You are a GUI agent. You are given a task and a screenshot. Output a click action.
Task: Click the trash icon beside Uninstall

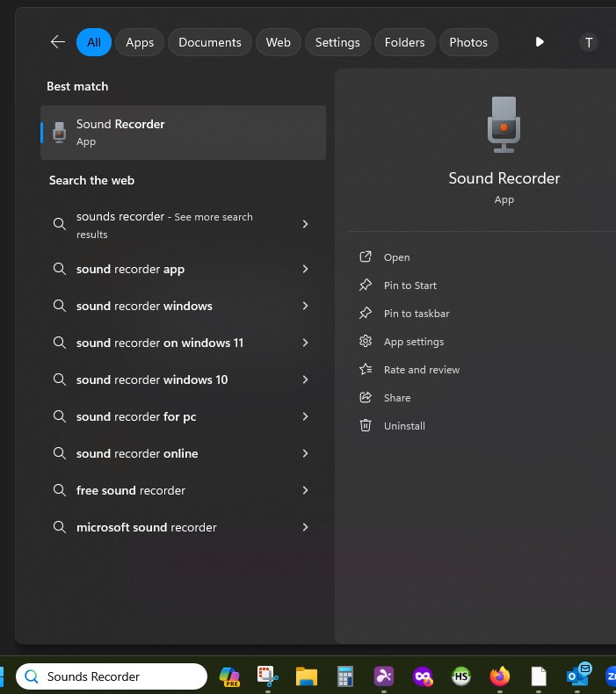pos(366,425)
